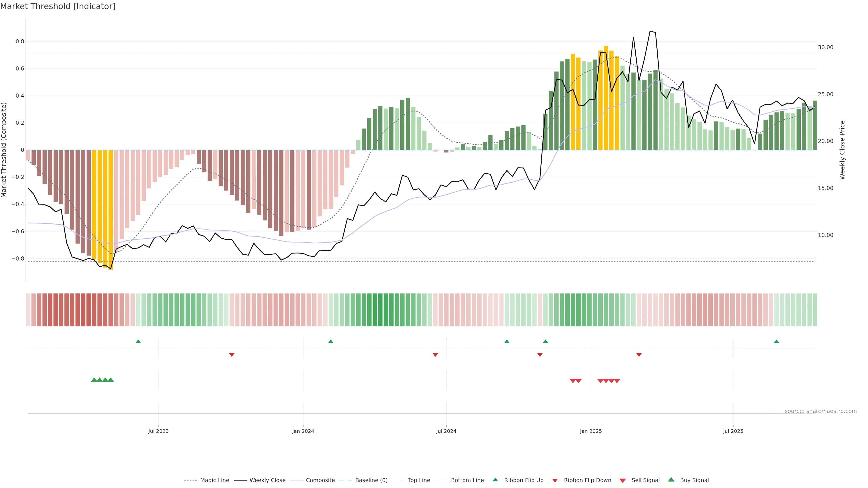
Task: Toggle the Baseline (0) legend entry
Action: click(371, 480)
